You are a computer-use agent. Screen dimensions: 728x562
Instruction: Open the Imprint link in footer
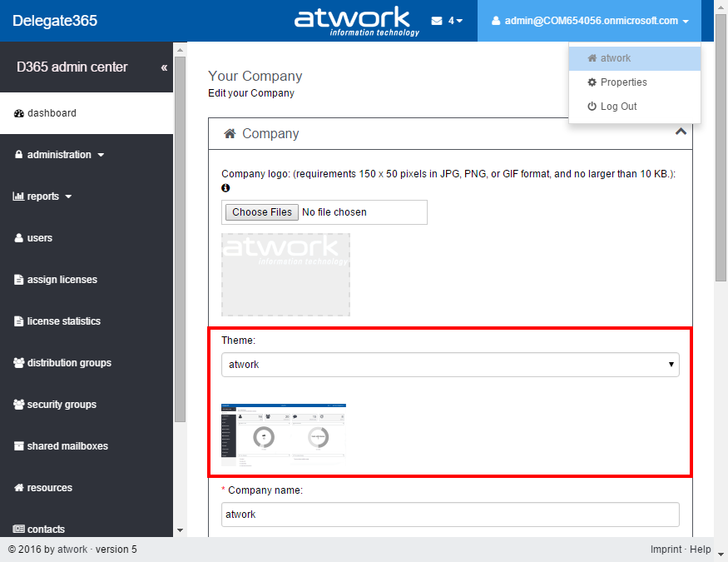pyautogui.click(x=667, y=550)
